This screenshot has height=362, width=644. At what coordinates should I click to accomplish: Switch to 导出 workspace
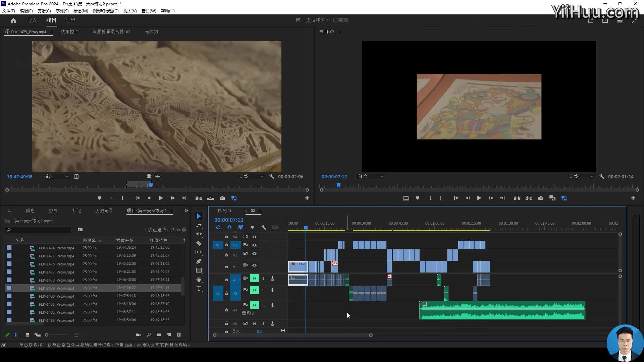point(70,20)
